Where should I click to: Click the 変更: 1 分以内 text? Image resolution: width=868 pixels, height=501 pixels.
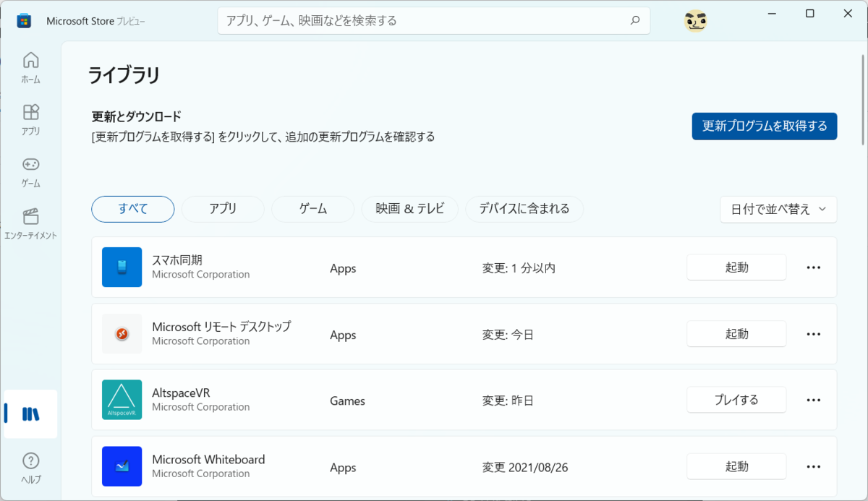[519, 268]
